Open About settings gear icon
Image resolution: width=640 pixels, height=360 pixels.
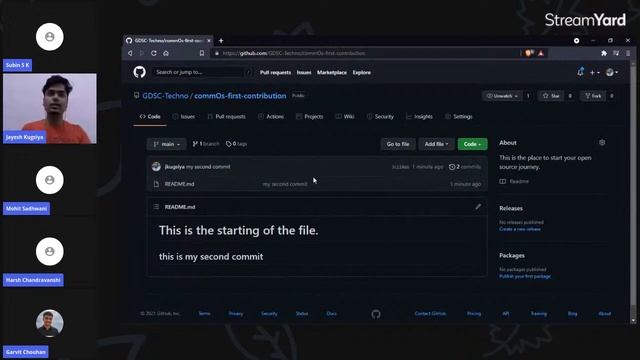tap(602, 142)
